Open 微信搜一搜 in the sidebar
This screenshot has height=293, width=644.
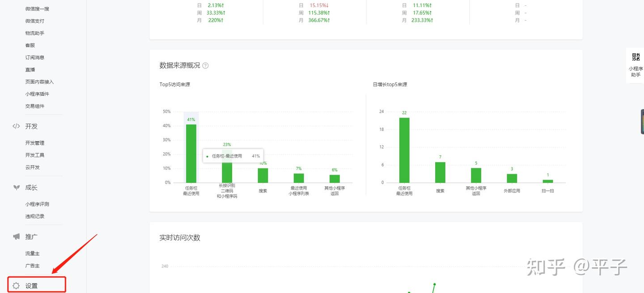[37, 9]
